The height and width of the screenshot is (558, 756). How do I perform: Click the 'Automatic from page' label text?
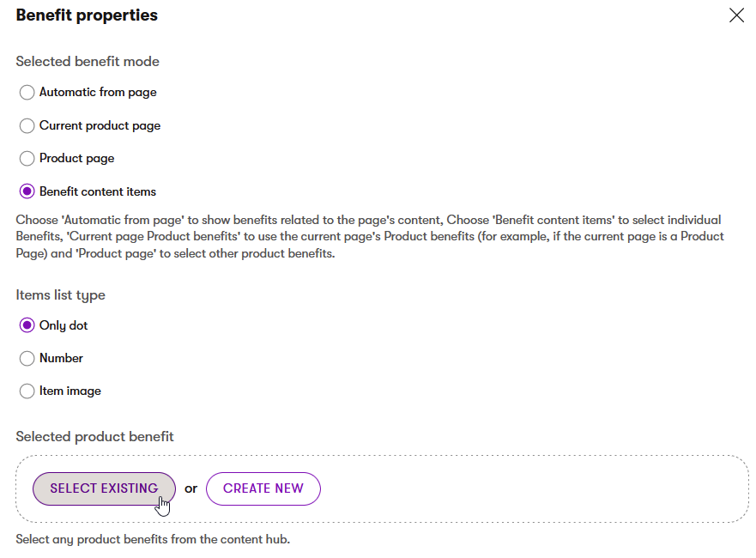[98, 92]
